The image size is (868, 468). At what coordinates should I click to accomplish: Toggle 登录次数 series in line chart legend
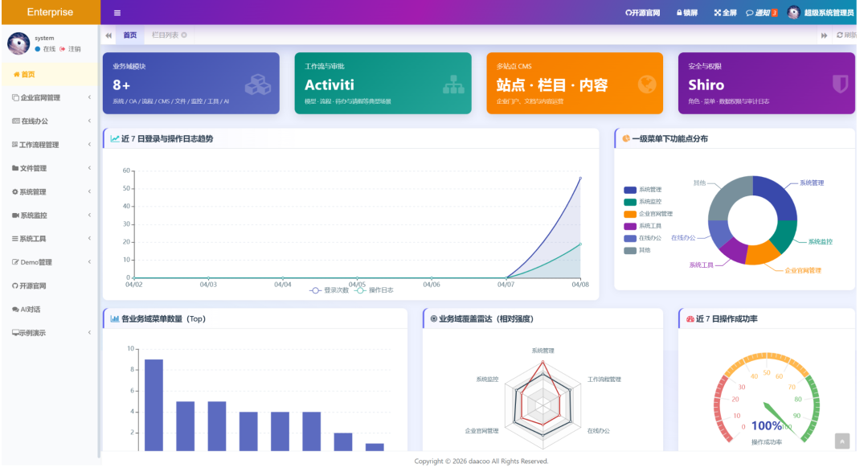tap(330, 290)
